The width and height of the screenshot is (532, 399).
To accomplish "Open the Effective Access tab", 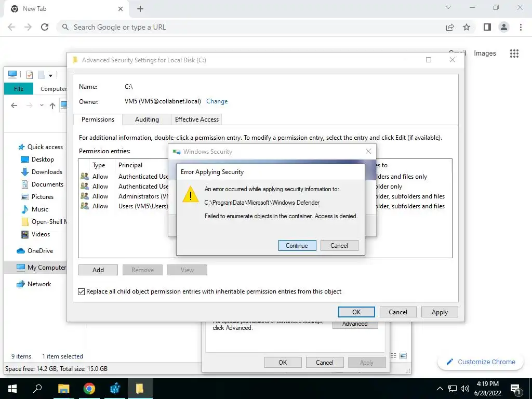I will pos(196,119).
